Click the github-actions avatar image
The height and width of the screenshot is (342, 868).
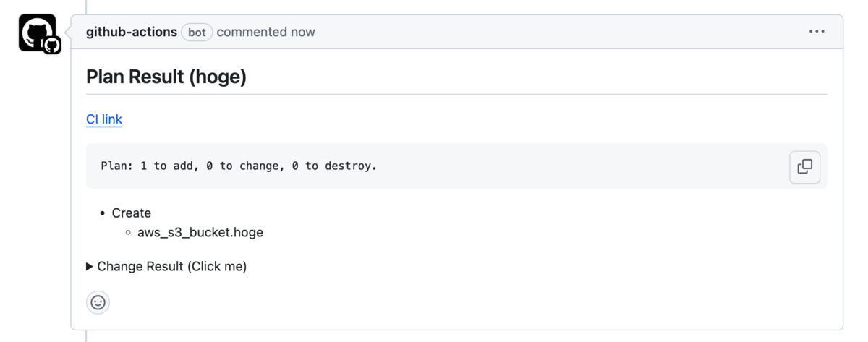pos(35,30)
